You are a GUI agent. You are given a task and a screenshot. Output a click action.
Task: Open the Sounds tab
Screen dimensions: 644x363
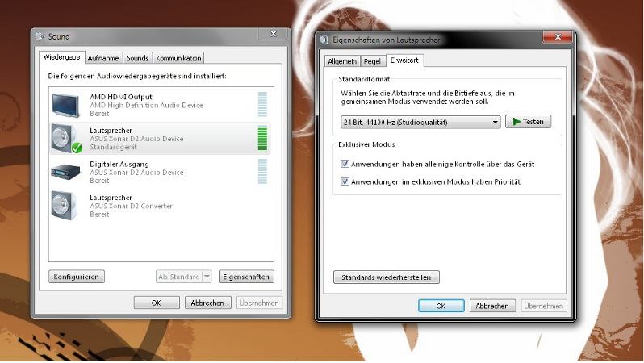click(137, 58)
